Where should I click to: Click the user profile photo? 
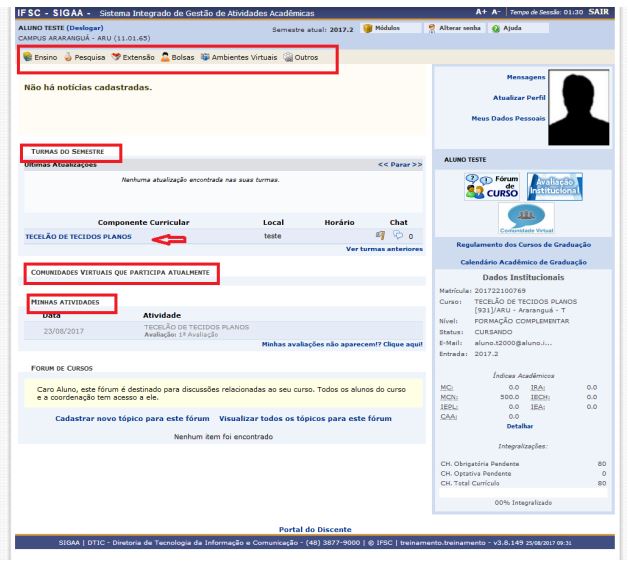[x=577, y=105]
